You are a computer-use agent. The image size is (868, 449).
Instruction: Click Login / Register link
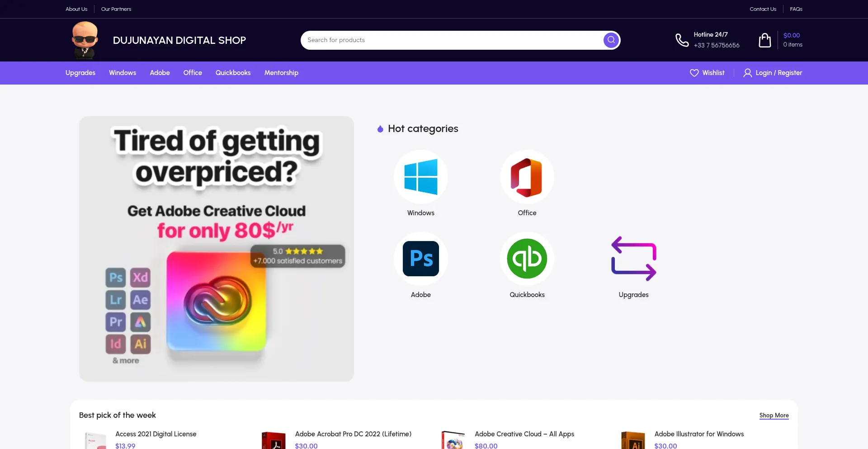(x=773, y=73)
